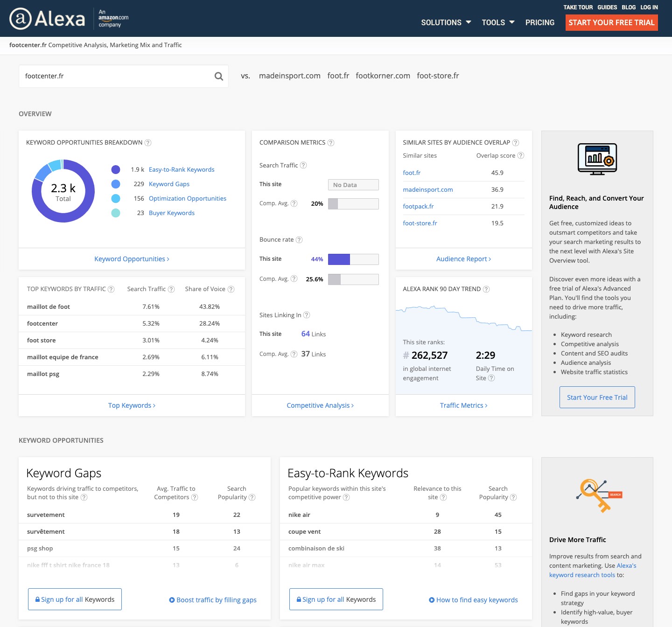672x627 pixels.
Task: Open the Top Keywords link
Action: pos(132,405)
